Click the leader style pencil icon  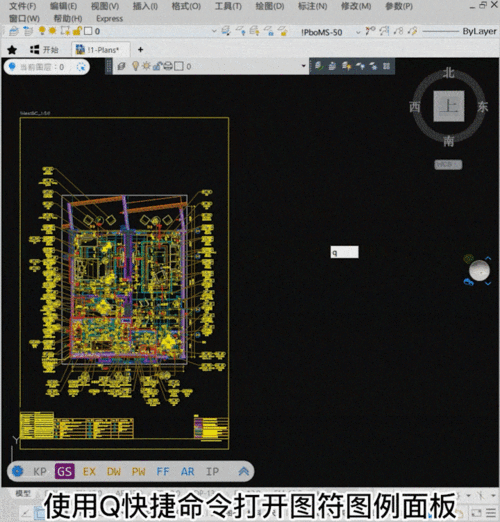click(x=413, y=31)
